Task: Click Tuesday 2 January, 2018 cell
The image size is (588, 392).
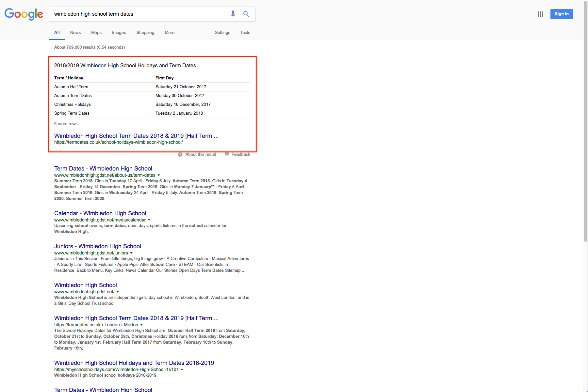Action: point(179,113)
